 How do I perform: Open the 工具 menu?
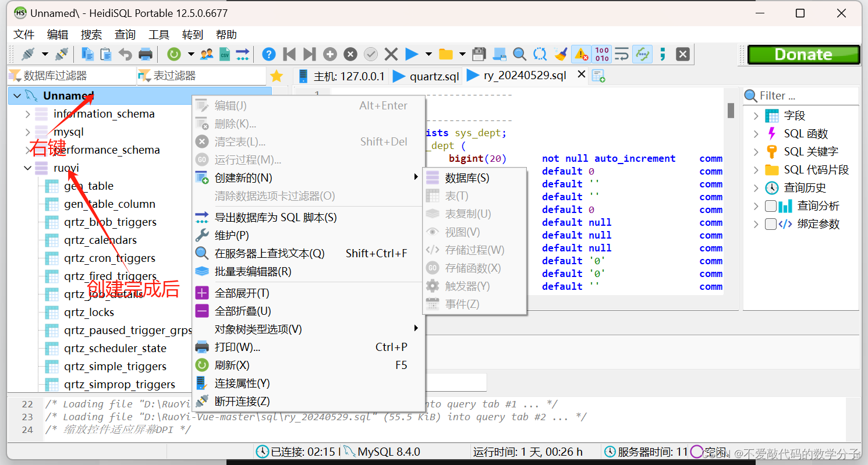(x=159, y=34)
